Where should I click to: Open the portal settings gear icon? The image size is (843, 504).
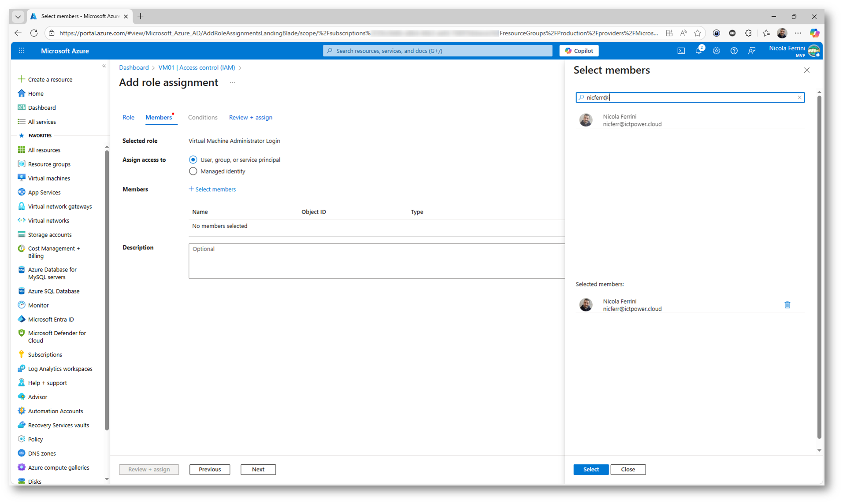[716, 51]
